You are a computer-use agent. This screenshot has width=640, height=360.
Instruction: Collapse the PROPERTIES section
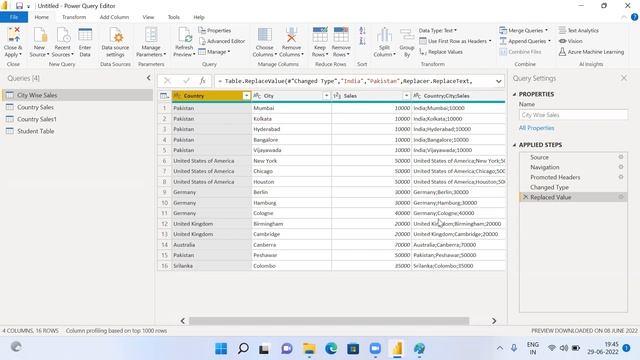[x=514, y=94]
